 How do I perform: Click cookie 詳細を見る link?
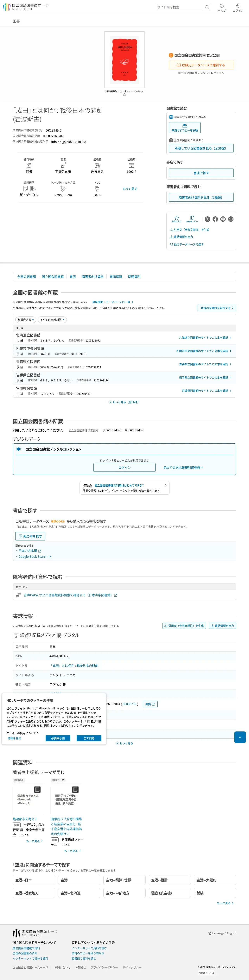pyautogui.click(x=15, y=738)
